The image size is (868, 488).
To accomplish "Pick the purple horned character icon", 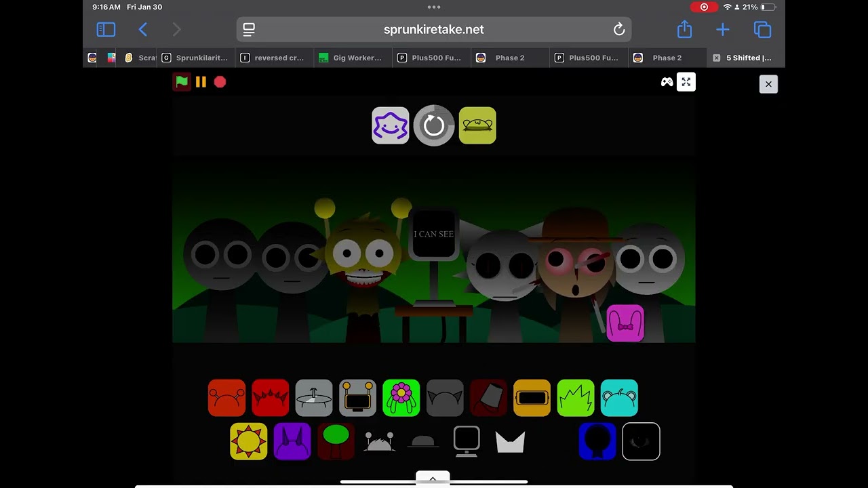I will point(292,441).
